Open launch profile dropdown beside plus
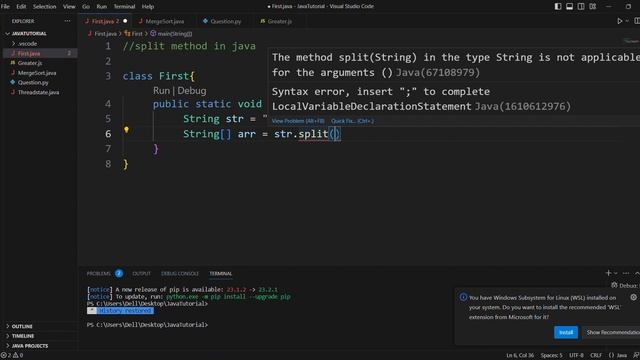Viewport: 640px width, 360px height. pos(616,273)
